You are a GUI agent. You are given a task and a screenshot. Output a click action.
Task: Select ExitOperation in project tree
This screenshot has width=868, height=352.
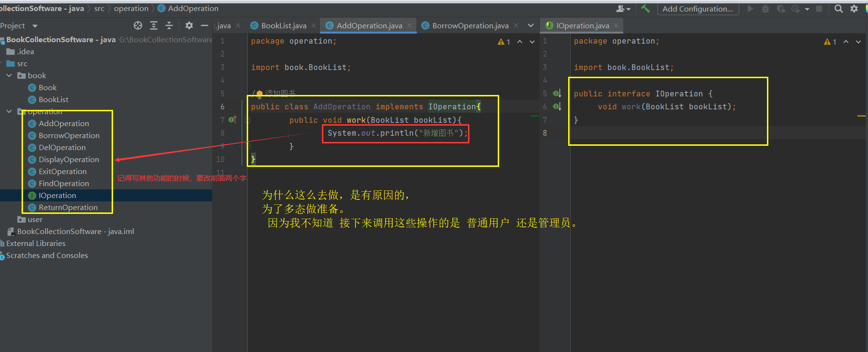(x=57, y=171)
